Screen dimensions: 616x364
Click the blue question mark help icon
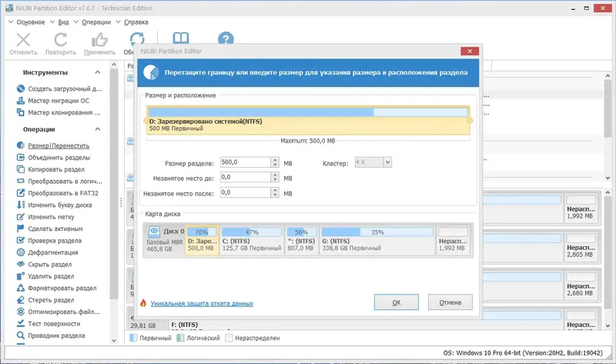coord(226,38)
